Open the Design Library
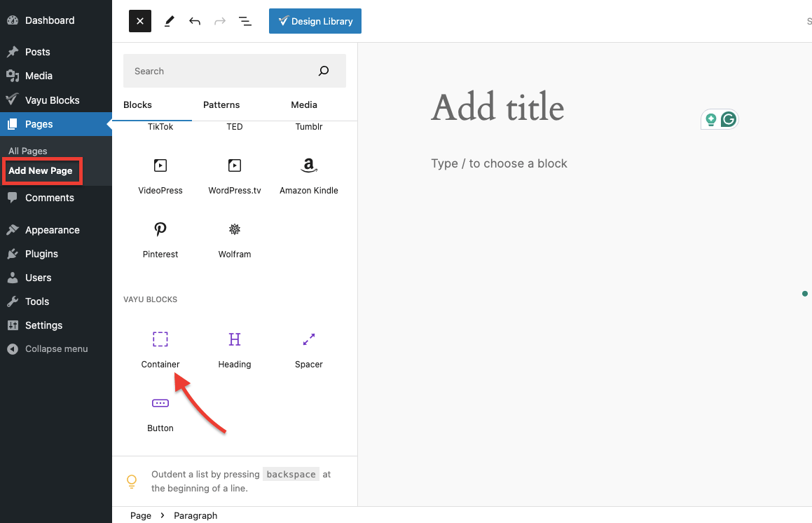 point(315,21)
